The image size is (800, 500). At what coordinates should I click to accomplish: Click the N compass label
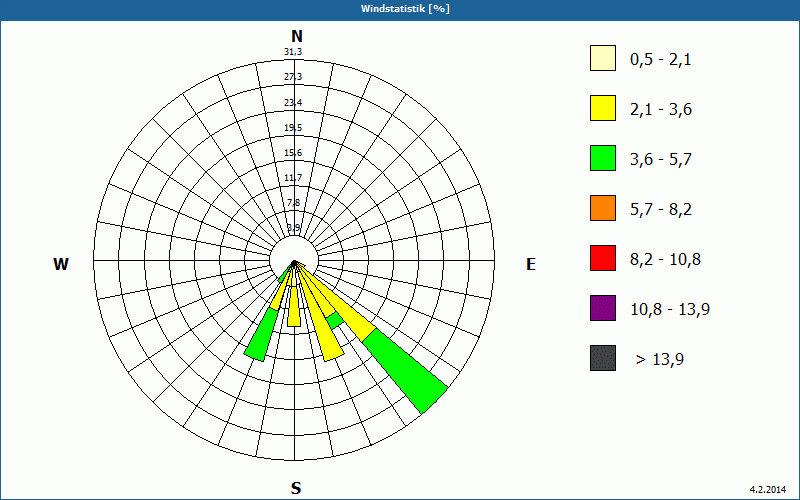296,36
